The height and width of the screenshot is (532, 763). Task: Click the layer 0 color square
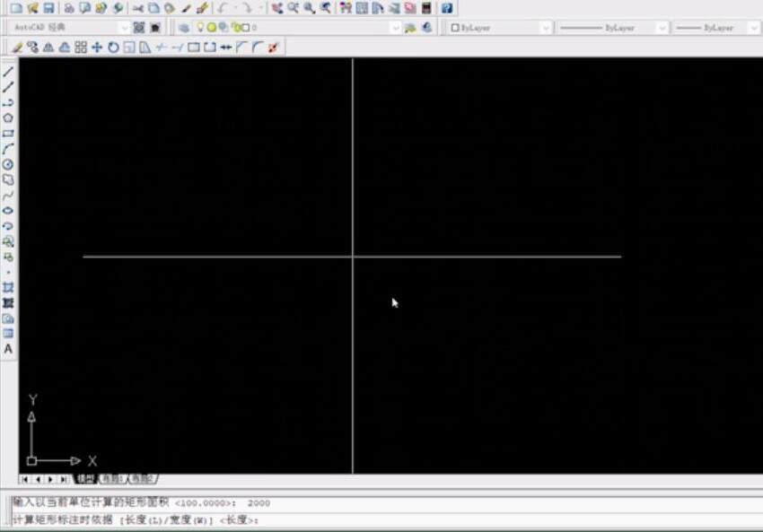(x=246, y=28)
